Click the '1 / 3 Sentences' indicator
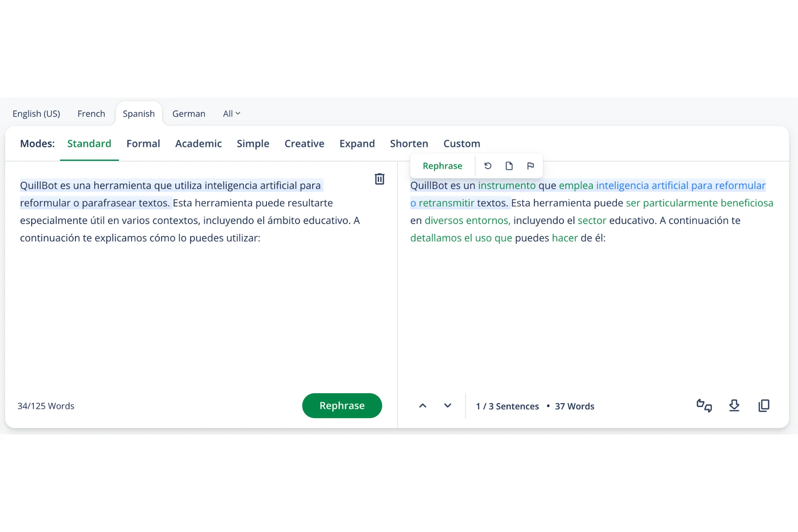Image resolution: width=798 pixels, height=532 pixels. (x=507, y=406)
